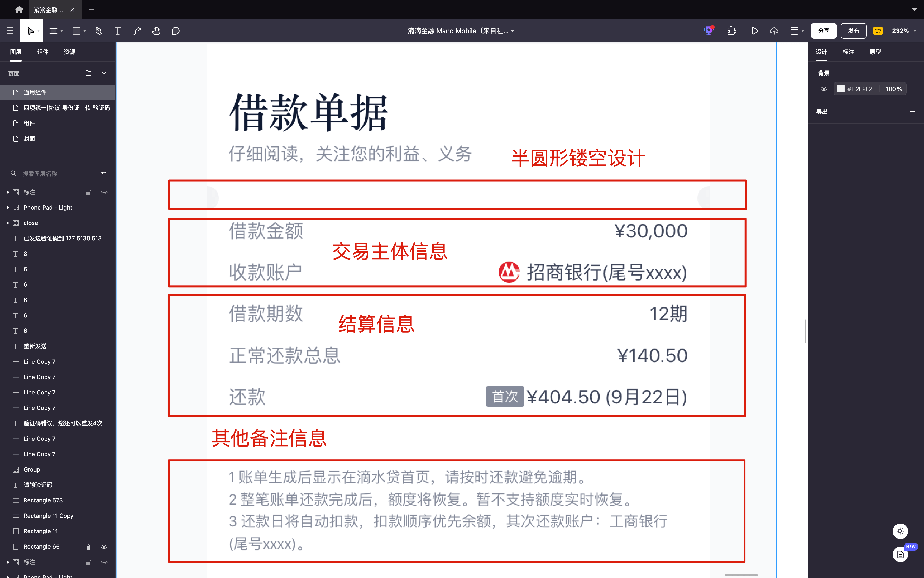Select the connector line tool
Image resolution: width=924 pixels, height=578 pixels.
pos(137,31)
